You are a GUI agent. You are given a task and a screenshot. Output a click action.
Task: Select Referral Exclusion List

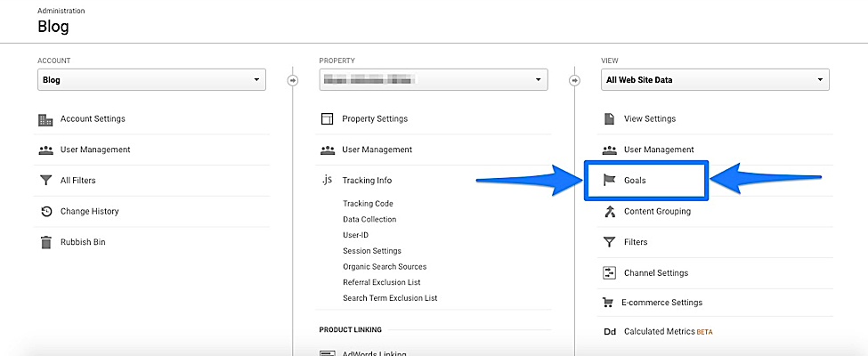(382, 282)
